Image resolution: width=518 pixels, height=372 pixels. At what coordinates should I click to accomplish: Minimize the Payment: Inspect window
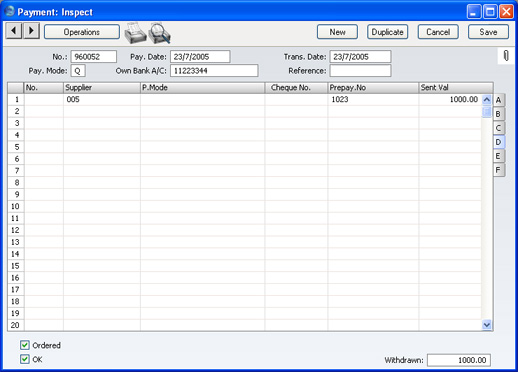(474, 12)
